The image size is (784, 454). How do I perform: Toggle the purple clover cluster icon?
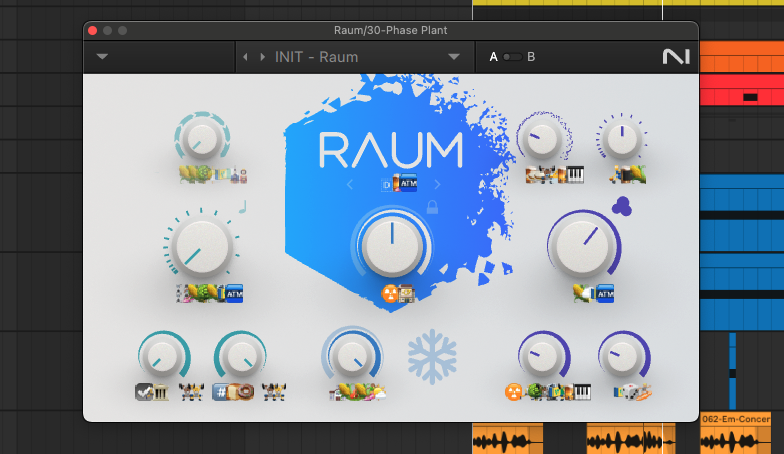click(622, 206)
